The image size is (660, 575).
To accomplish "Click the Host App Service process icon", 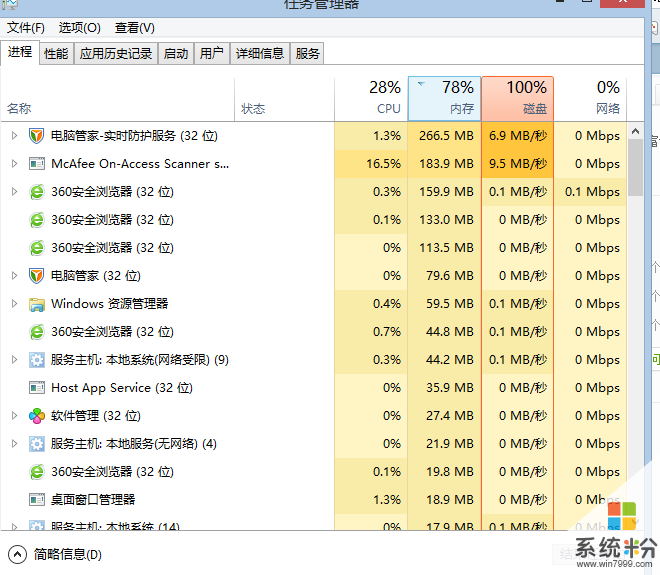I will pos(37,388).
